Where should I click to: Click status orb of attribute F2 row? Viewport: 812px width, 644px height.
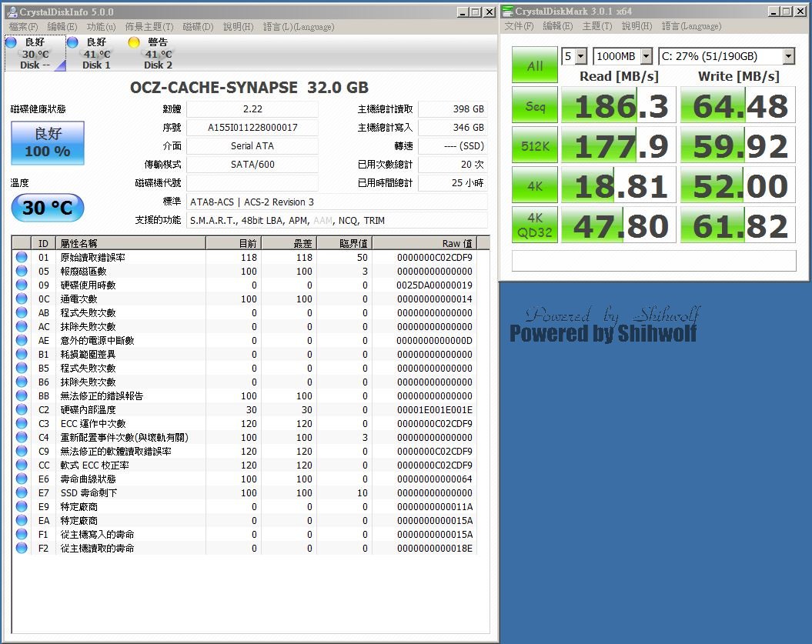pyautogui.click(x=22, y=548)
